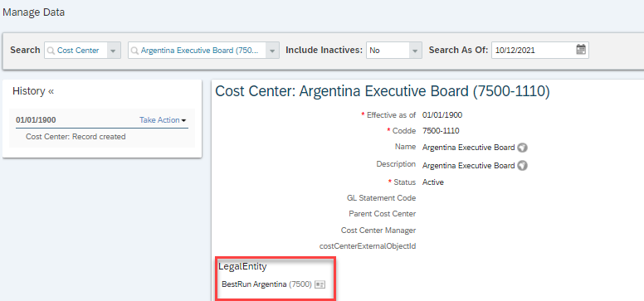Click the Manage Data page title
The width and height of the screenshot is (644, 301).
(34, 12)
